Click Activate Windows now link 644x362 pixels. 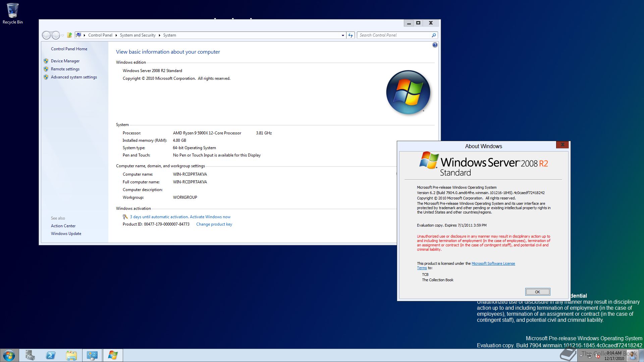pos(210,217)
